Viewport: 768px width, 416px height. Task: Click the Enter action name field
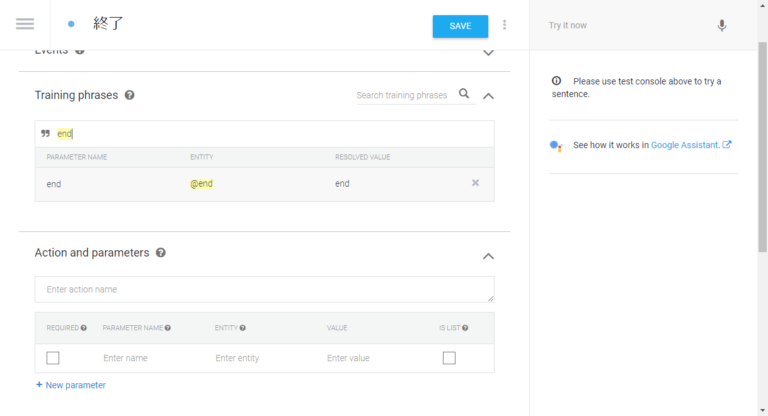(x=264, y=290)
